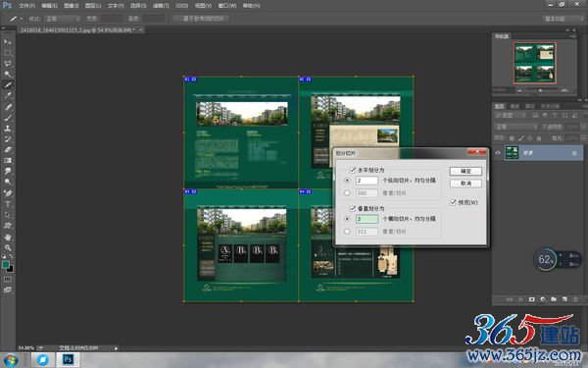Click the new group folder icon
Viewport: 588px width, 368px height.
tap(554, 299)
